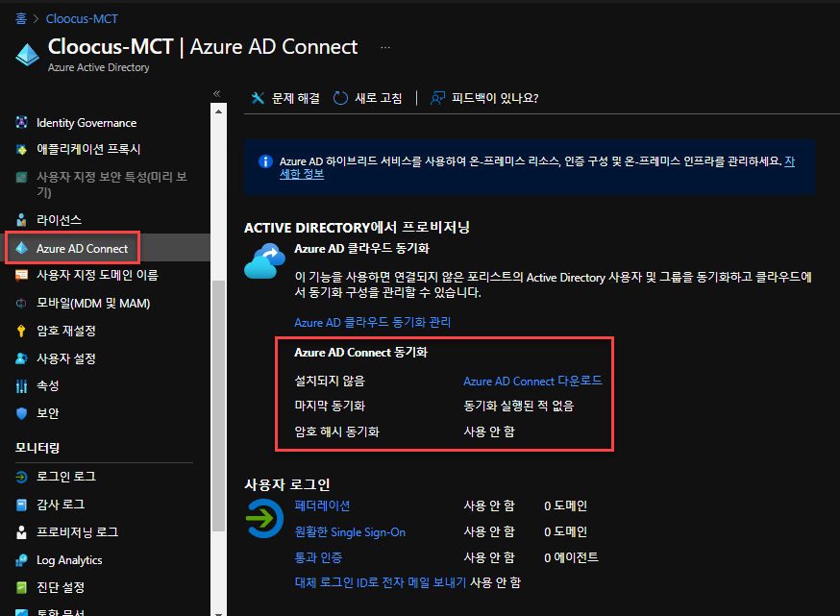Screen dimensions: 840x616
Task: Open 프로비저닝 로그 menu item
Action: click(x=77, y=532)
